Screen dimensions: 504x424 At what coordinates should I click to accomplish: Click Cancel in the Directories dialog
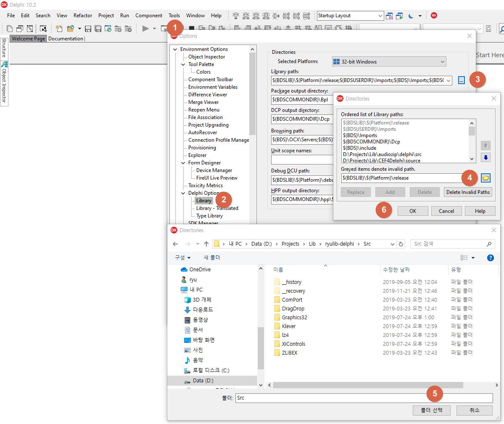click(x=446, y=211)
